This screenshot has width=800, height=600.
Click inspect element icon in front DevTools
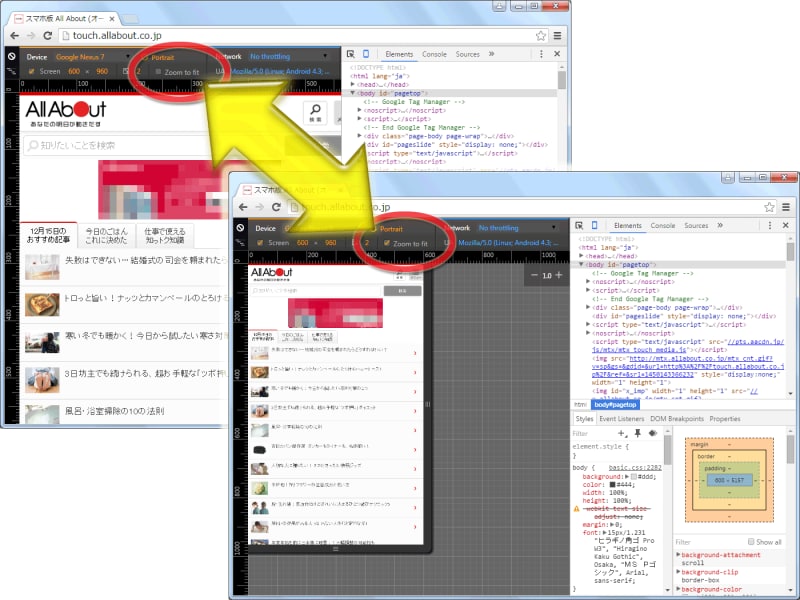click(x=578, y=226)
